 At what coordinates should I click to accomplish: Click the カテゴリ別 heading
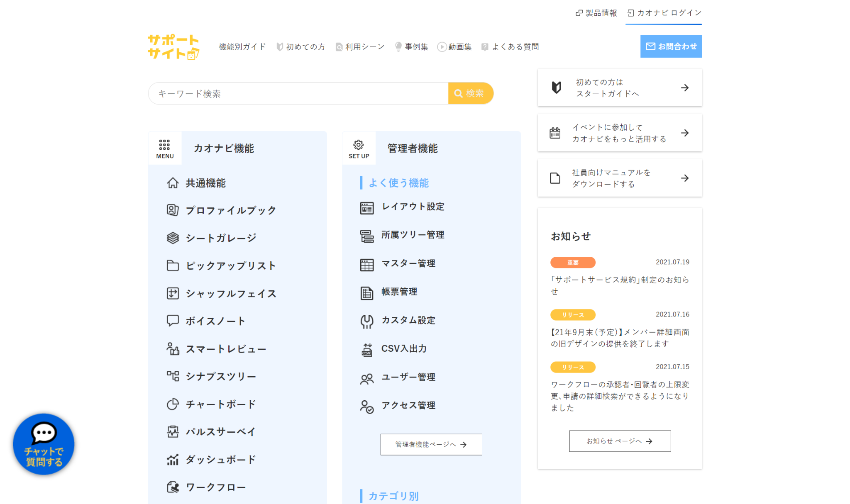coord(393,496)
